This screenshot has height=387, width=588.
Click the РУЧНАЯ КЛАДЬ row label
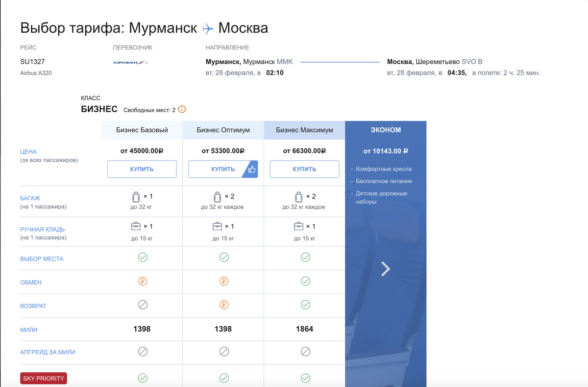point(43,229)
